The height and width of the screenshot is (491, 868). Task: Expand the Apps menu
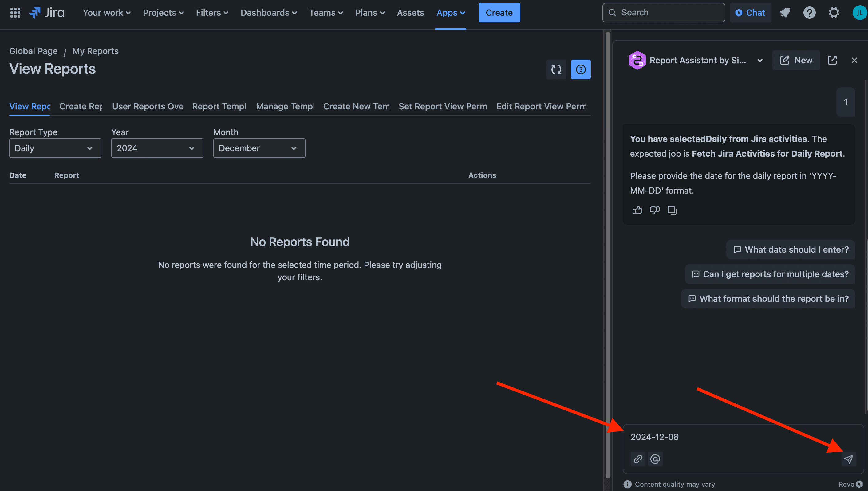(451, 13)
